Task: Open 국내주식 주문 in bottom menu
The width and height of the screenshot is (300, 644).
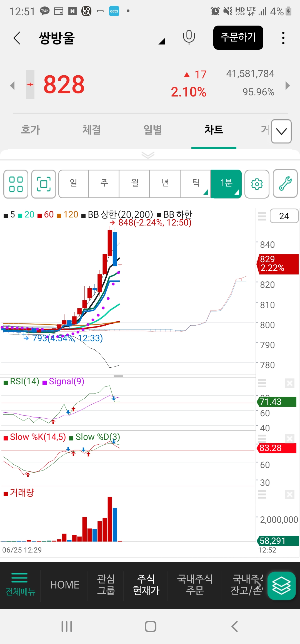Action: pyautogui.click(x=195, y=584)
